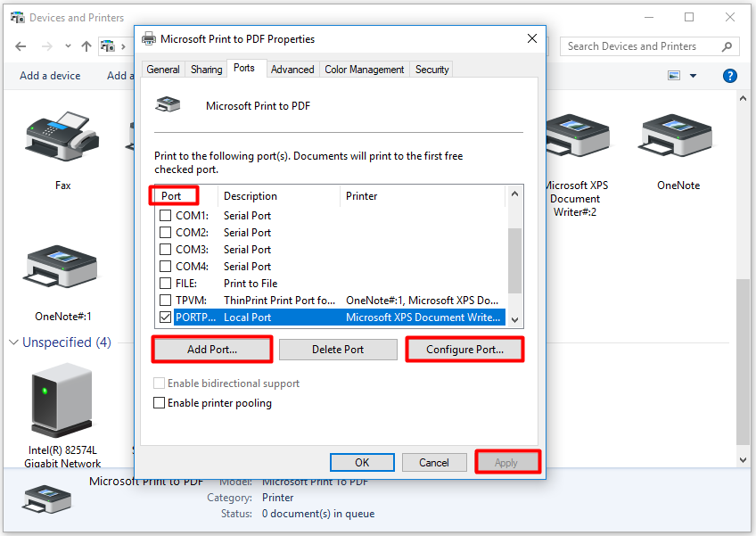The width and height of the screenshot is (756, 536).
Task: Click the Devices and Printers address bar icon
Action: pyautogui.click(x=108, y=46)
